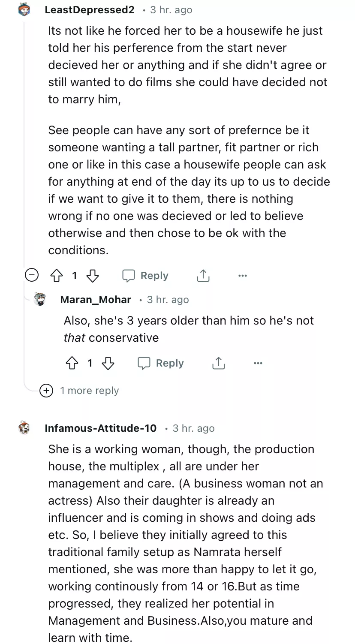Downvote Maran_Mohar's comment
Image resolution: width=355 pixels, height=644 pixels.
108,363
